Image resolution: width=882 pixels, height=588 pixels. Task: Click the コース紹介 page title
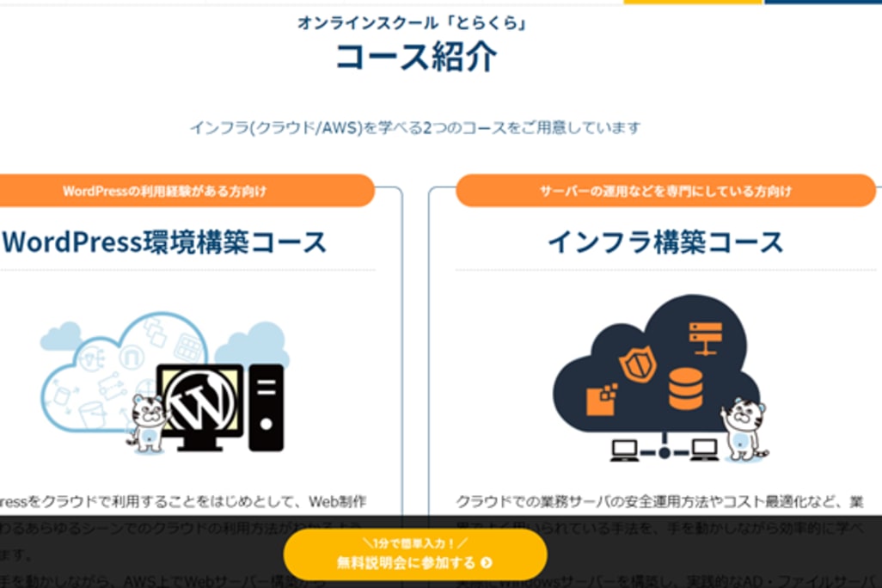416,57
